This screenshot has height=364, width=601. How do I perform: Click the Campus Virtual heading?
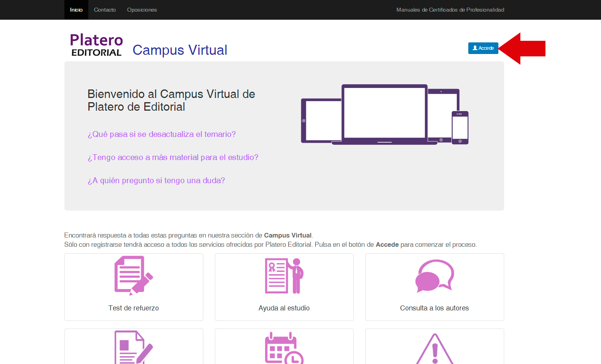(180, 50)
